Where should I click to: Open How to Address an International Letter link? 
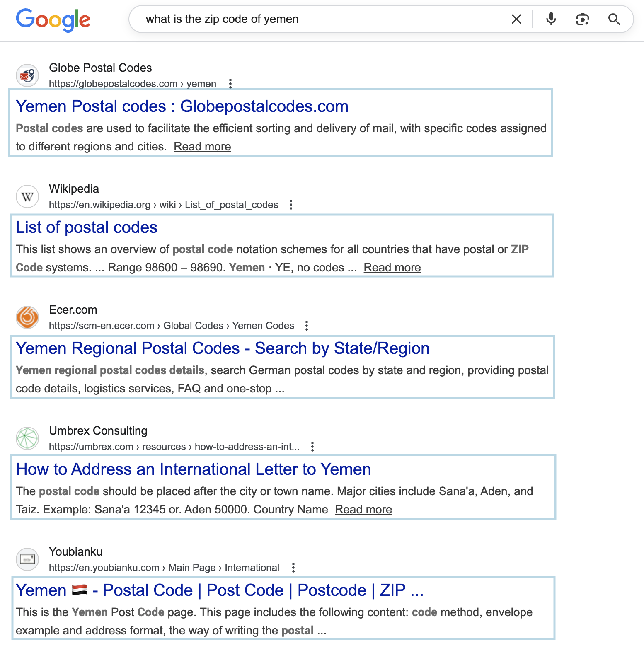[x=193, y=469]
